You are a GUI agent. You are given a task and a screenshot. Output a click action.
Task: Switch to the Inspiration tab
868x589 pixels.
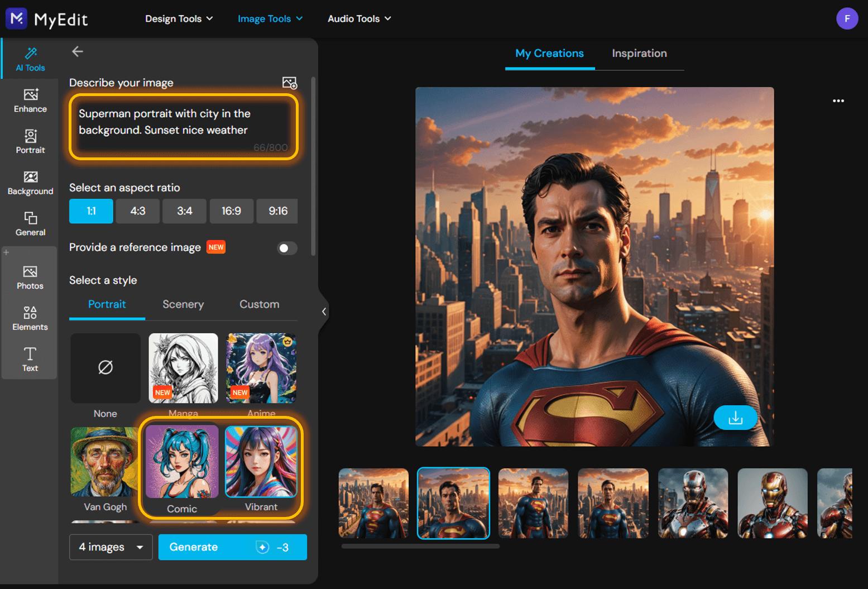click(x=639, y=53)
